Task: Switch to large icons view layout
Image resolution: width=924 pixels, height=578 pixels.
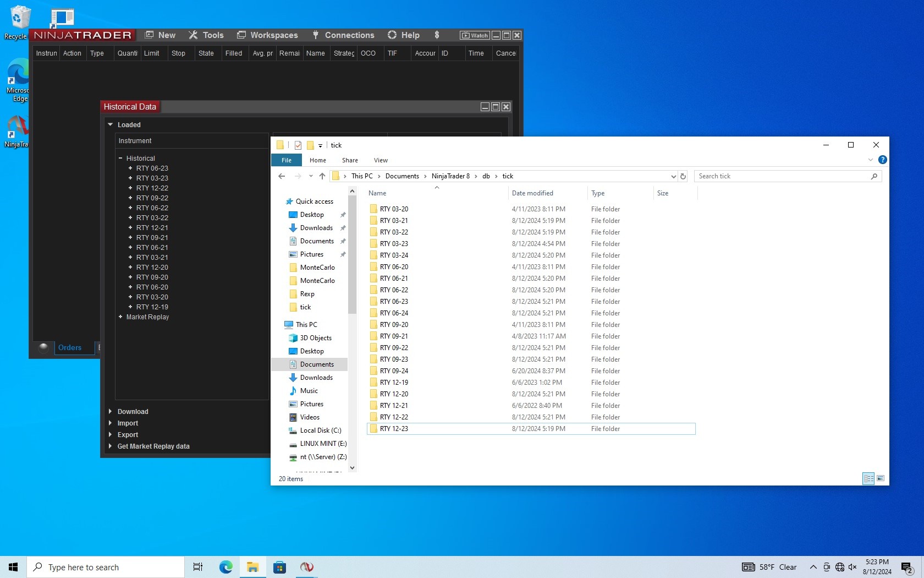Action: (881, 478)
